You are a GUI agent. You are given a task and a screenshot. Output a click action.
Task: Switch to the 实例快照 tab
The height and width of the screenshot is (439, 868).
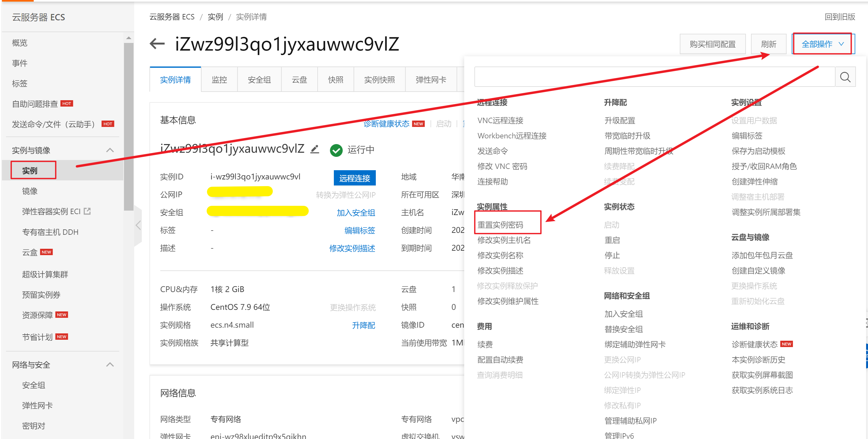point(379,80)
